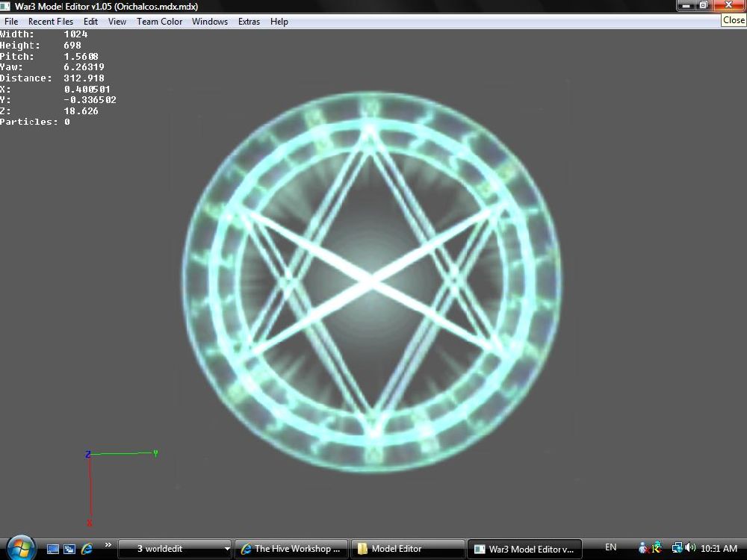This screenshot has width=747, height=560.
Task: Open the Edit menu
Action: pyautogui.click(x=90, y=22)
